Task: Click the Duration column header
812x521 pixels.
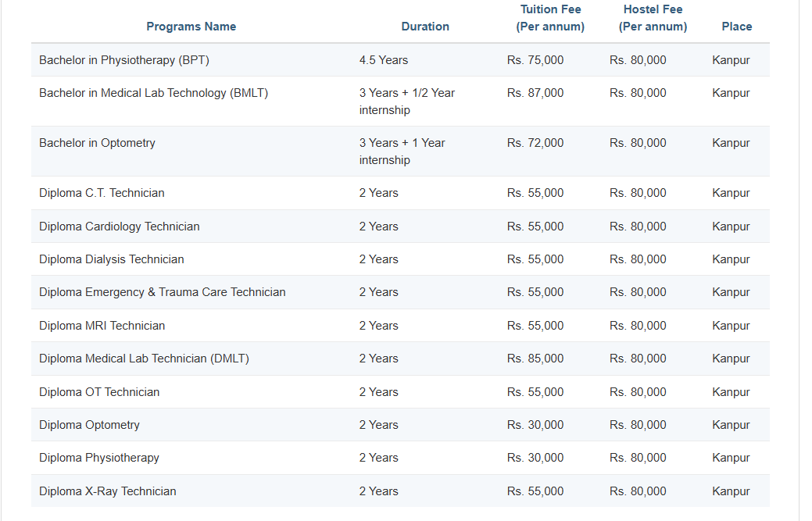Action: 425,27
